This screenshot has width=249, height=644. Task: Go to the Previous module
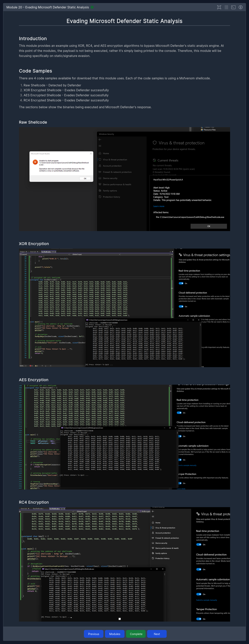(94, 634)
